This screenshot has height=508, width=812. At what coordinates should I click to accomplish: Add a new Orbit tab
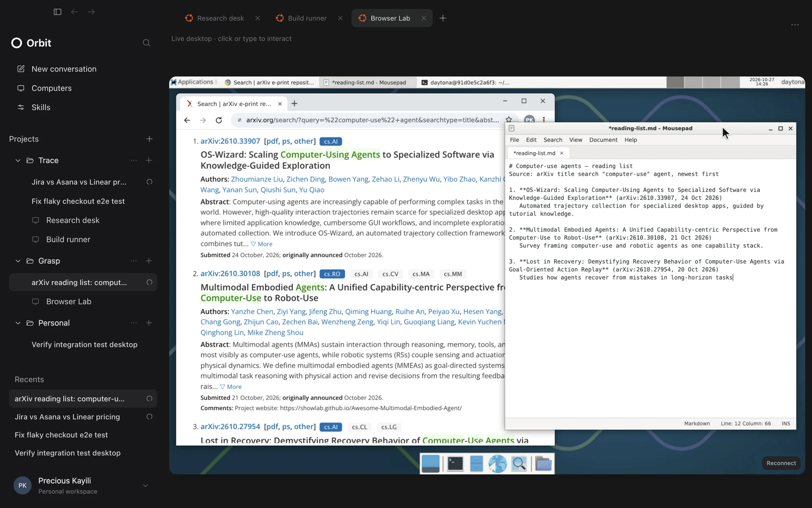[443, 18]
